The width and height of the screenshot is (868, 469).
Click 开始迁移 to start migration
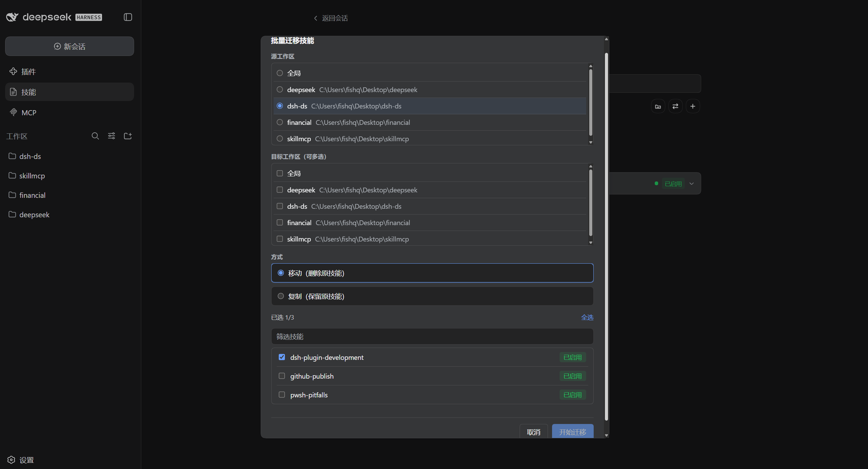(x=573, y=432)
